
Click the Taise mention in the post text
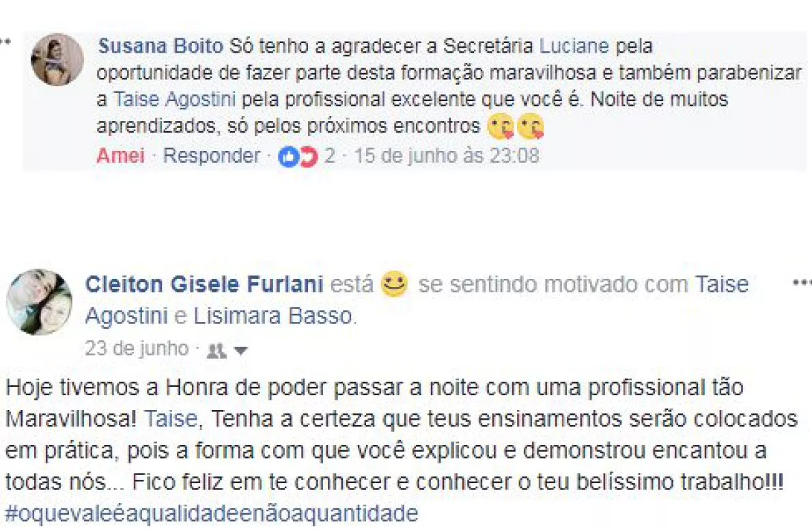(171, 420)
